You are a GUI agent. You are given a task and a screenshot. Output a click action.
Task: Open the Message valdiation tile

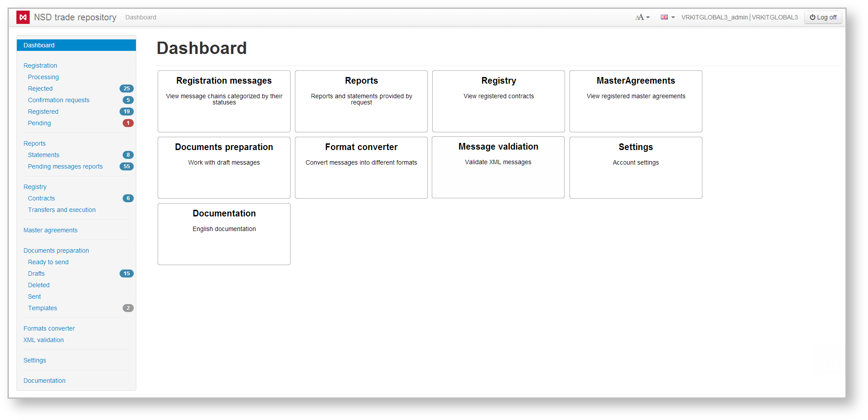[x=498, y=167]
